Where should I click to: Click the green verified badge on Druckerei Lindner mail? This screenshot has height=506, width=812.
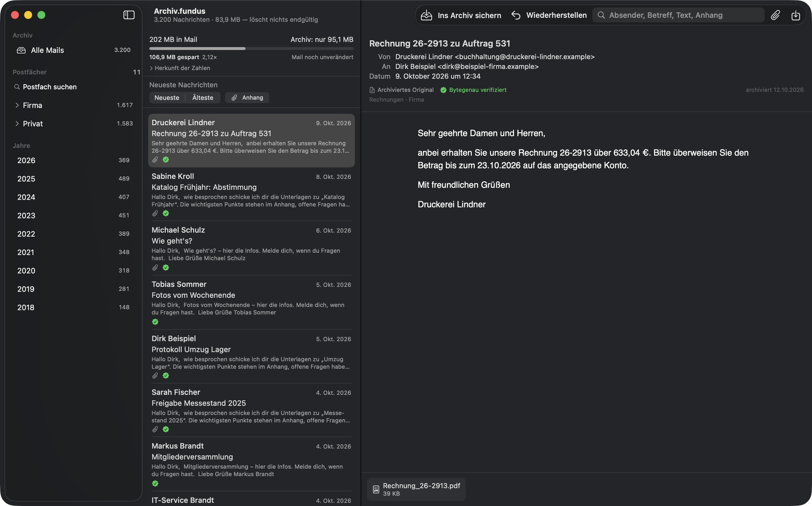(x=166, y=160)
